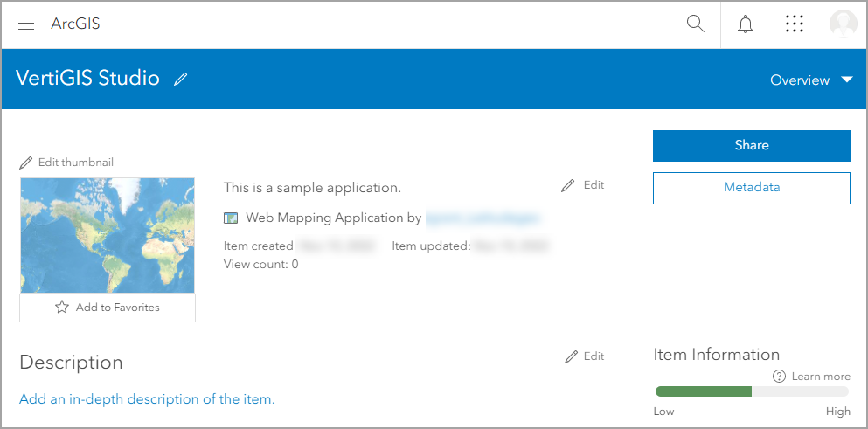
Task: Select "This is a sample application." text
Action: point(312,188)
